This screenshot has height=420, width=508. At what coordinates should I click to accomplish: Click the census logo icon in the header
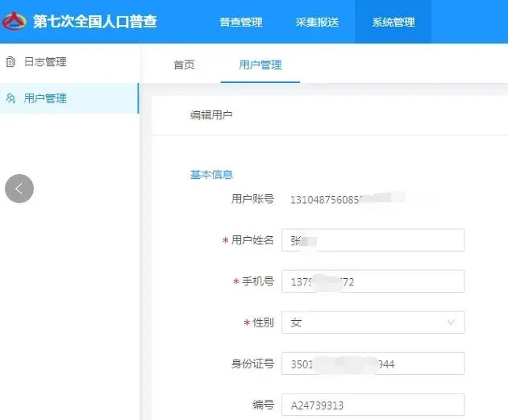[15, 21]
